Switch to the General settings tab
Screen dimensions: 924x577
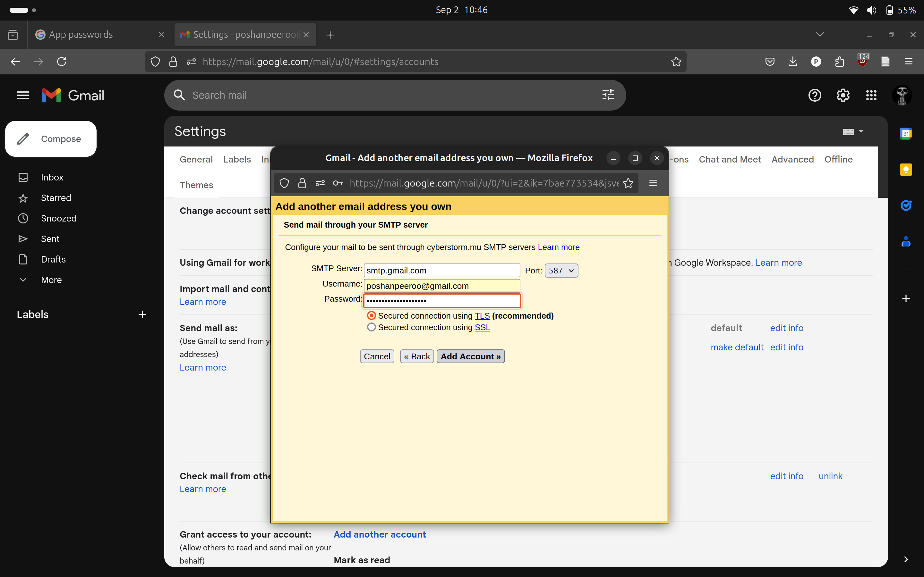(x=196, y=159)
